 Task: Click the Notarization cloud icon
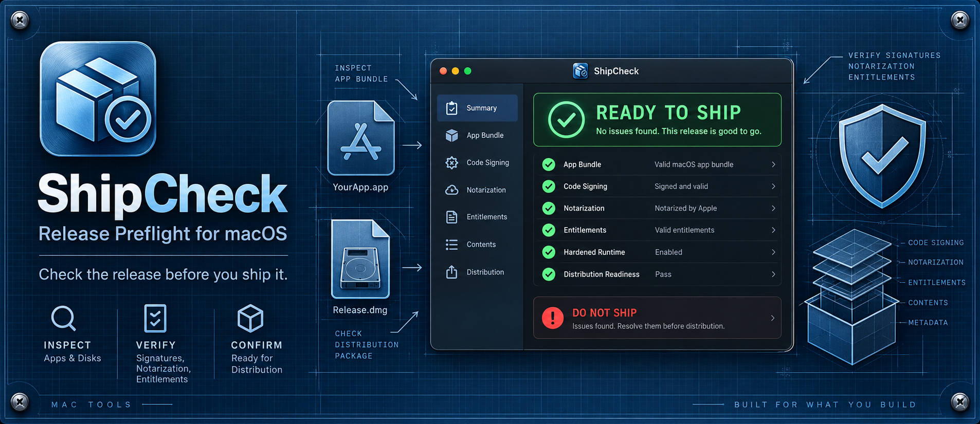pos(451,190)
